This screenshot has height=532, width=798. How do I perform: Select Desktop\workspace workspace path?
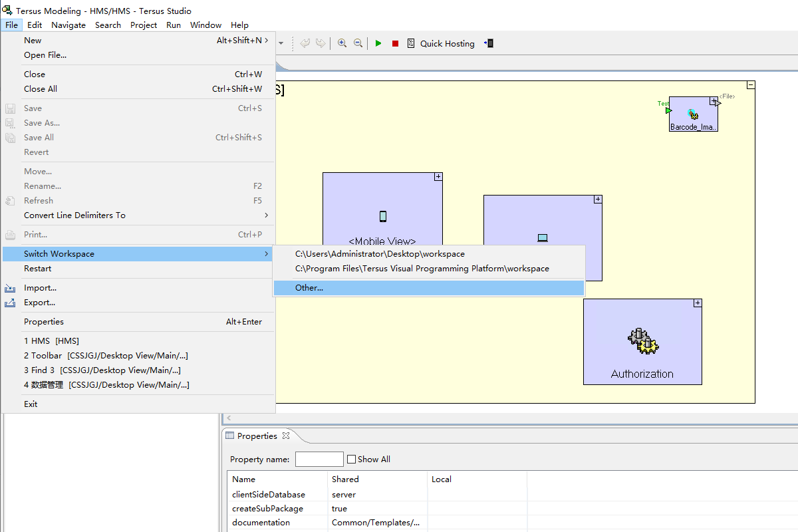pyautogui.click(x=428, y=254)
